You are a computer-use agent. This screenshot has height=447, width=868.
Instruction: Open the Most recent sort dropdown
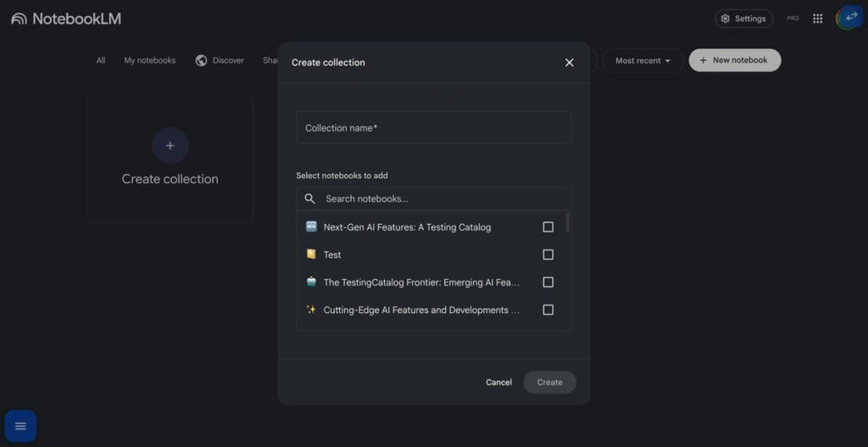[643, 60]
